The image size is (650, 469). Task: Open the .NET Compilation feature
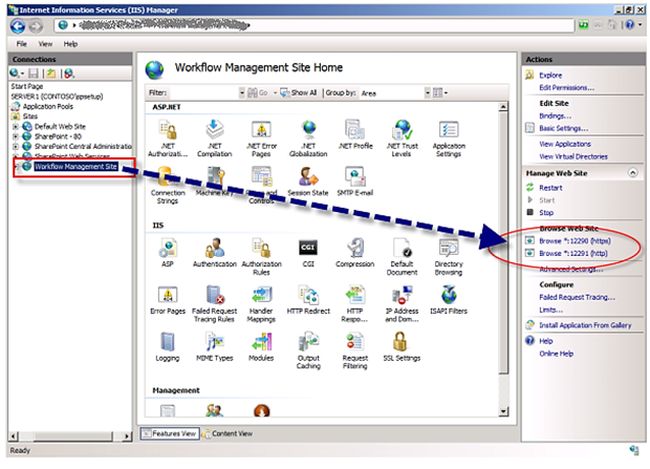click(214, 138)
